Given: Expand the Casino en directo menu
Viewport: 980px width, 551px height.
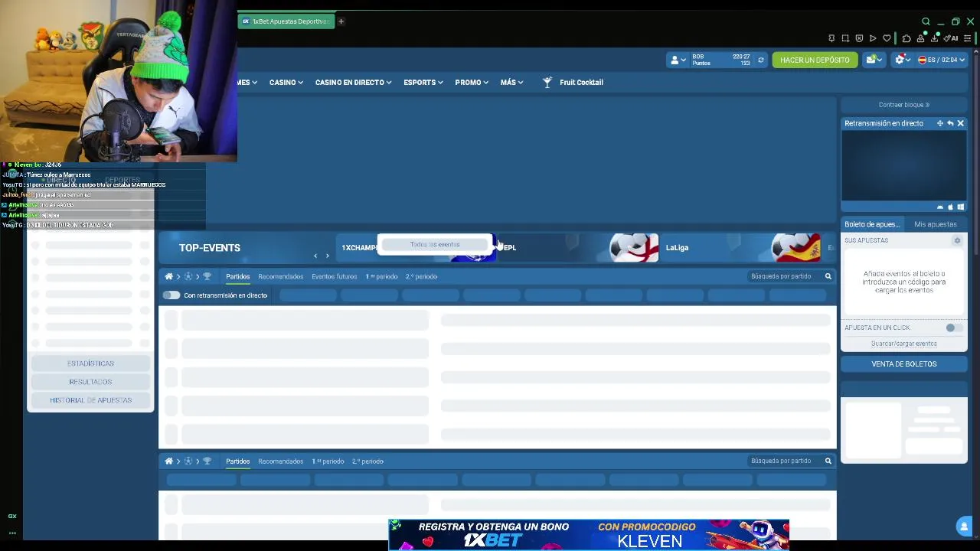Looking at the screenshot, I should click(x=353, y=82).
